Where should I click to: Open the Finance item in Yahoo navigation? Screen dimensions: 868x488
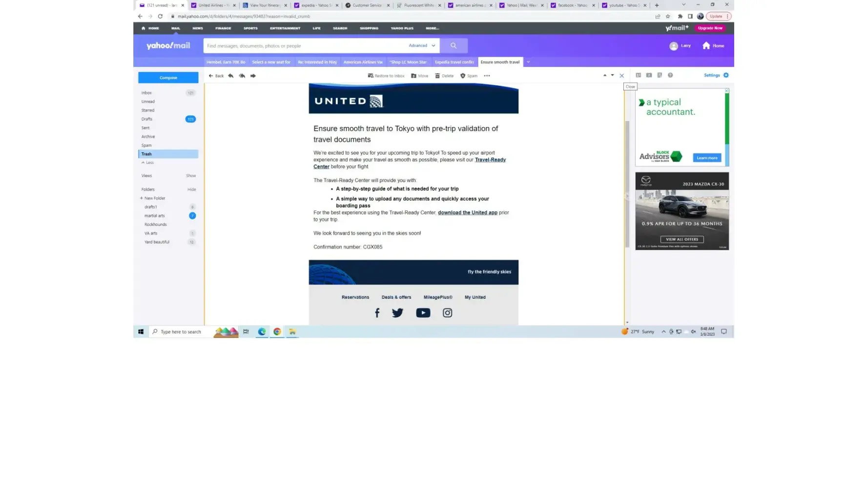223,28
